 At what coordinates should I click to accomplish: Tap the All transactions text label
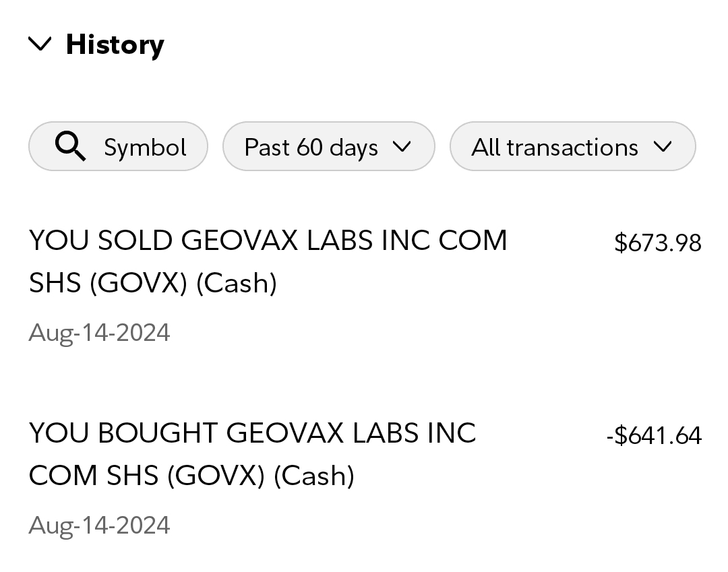point(554,147)
